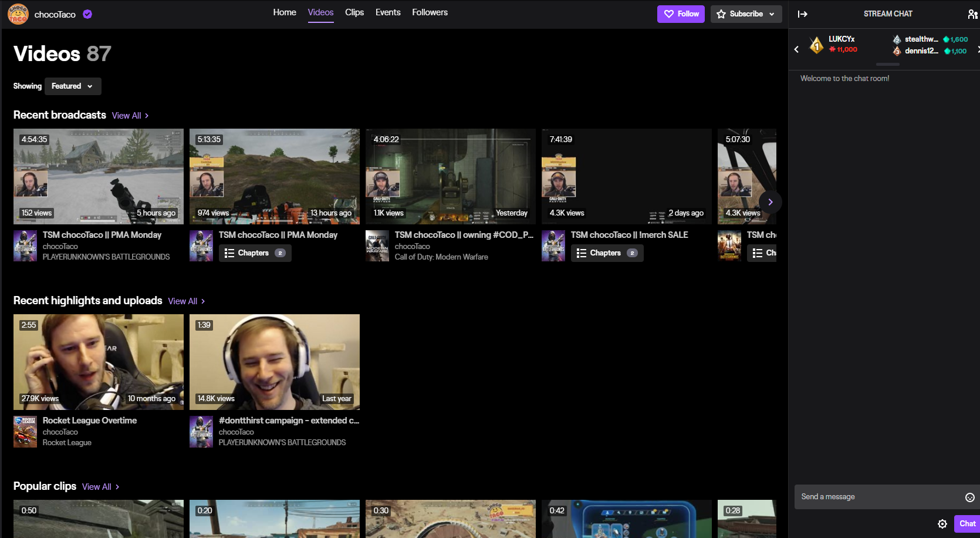The image size is (980, 538).
Task: Open title 'TSM chocoTaco || owning #COD_P...'
Action: point(464,235)
